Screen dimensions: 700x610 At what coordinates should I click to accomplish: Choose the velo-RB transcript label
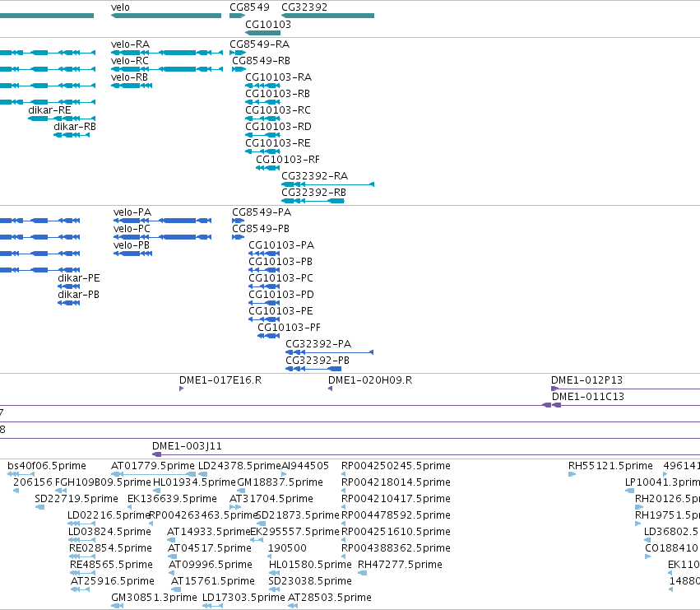(x=129, y=77)
